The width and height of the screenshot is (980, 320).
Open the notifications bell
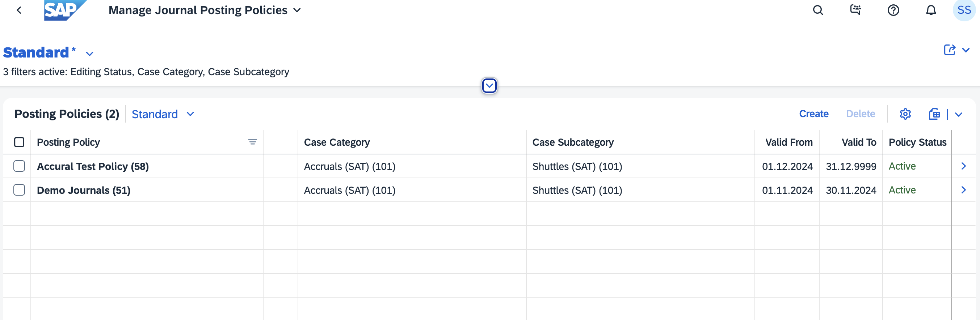(931, 10)
